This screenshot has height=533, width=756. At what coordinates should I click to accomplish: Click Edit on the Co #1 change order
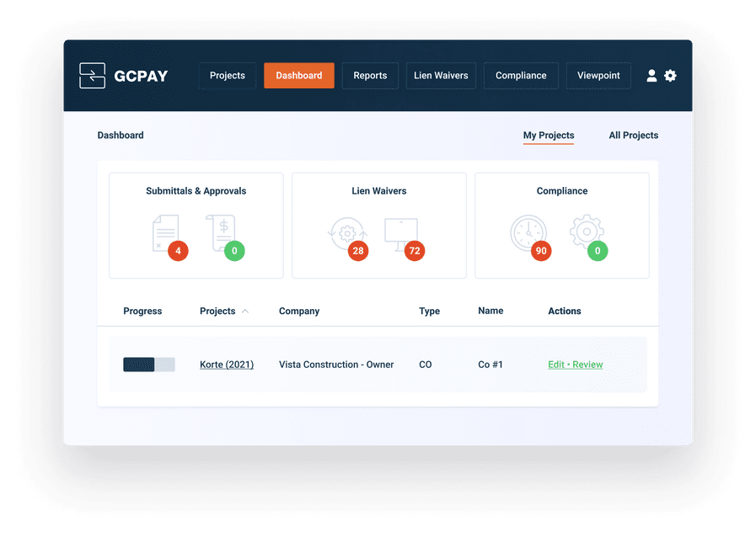(555, 364)
